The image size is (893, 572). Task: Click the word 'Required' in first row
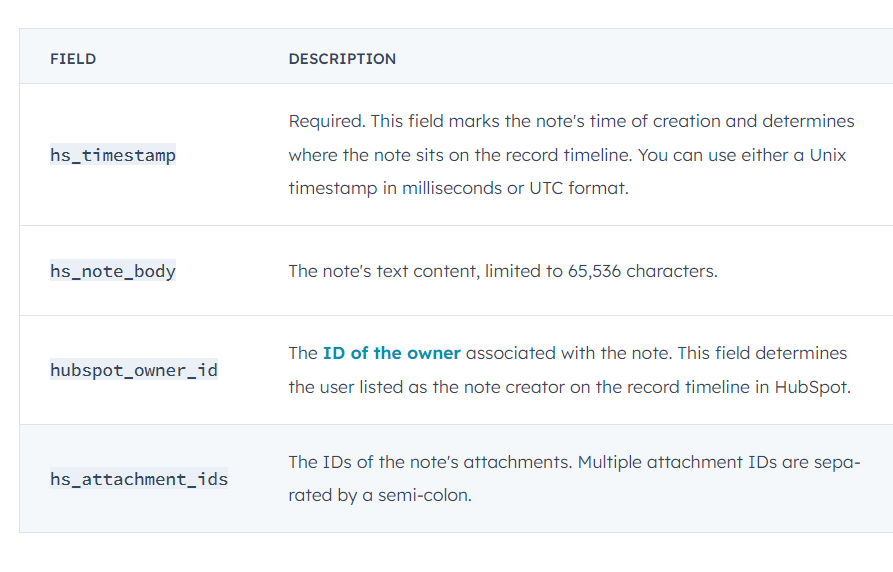click(x=325, y=121)
